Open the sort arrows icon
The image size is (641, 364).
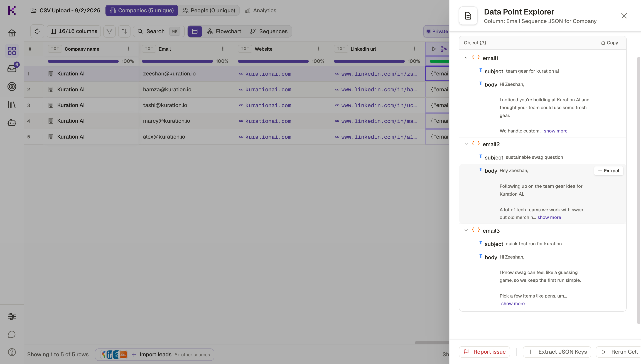(124, 31)
